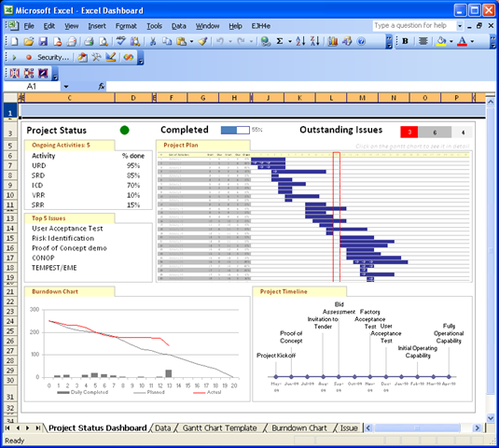Record macro red dot icon
Screen dimensions: 499x448
(29, 57)
